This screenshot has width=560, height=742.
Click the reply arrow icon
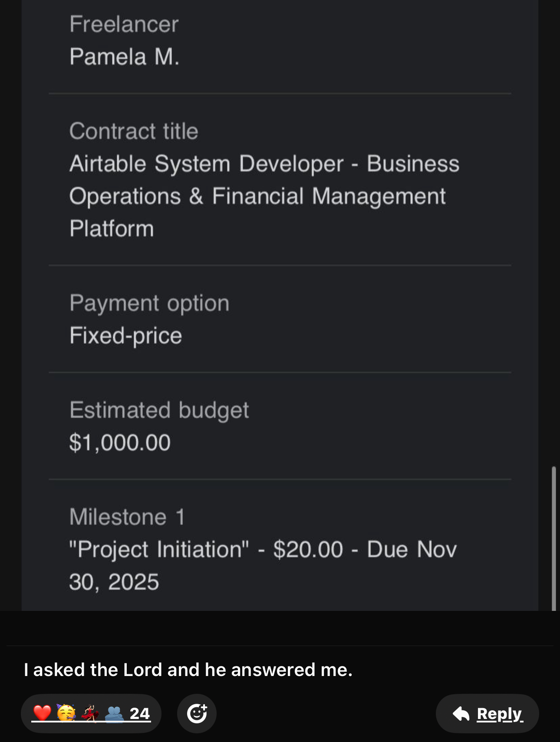[461, 714]
